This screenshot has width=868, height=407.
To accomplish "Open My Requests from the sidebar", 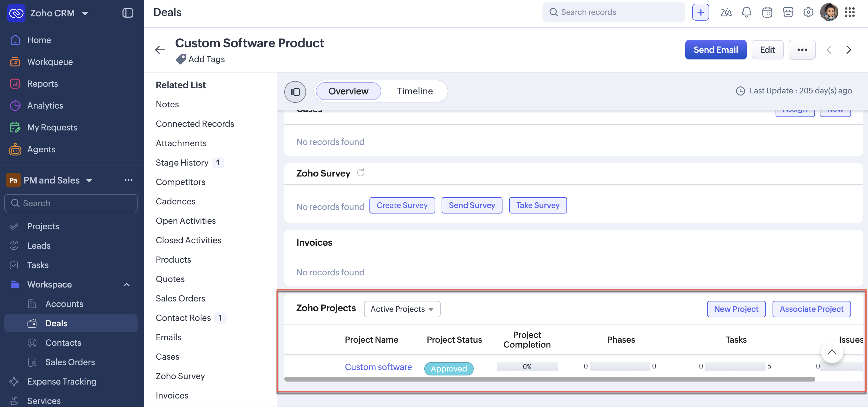I will point(52,127).
